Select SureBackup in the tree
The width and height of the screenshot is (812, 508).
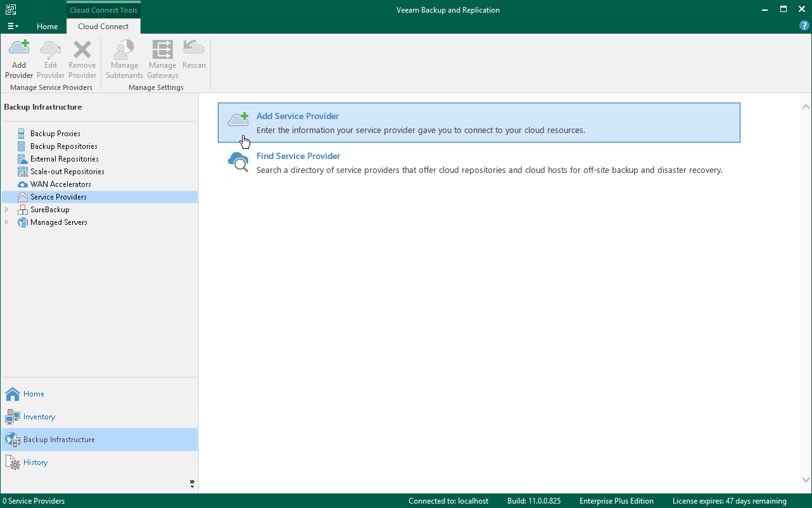50,210
